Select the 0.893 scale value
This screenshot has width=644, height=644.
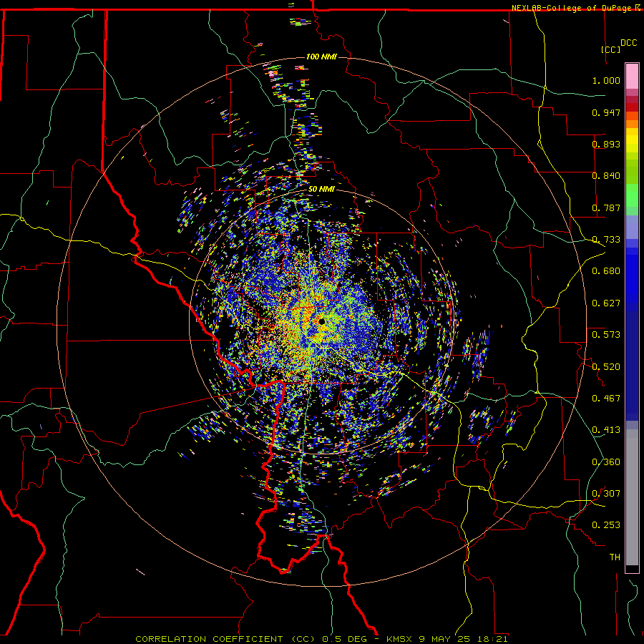[x=606, y=144]
